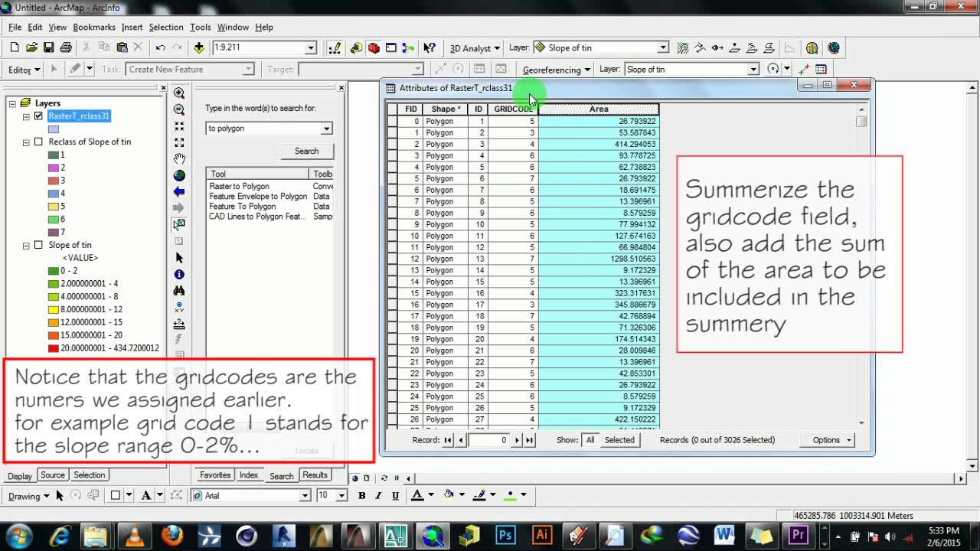Open the attribute table Options dropdown

831,440
